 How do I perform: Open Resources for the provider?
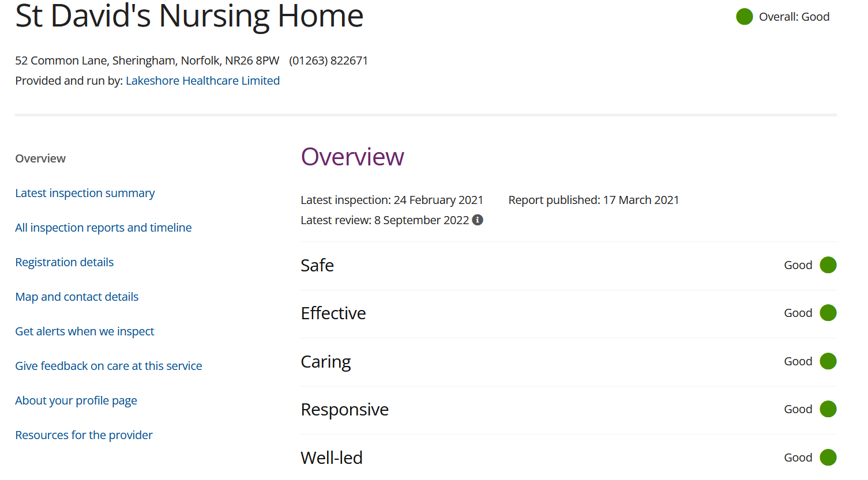[x=84, y=435]
